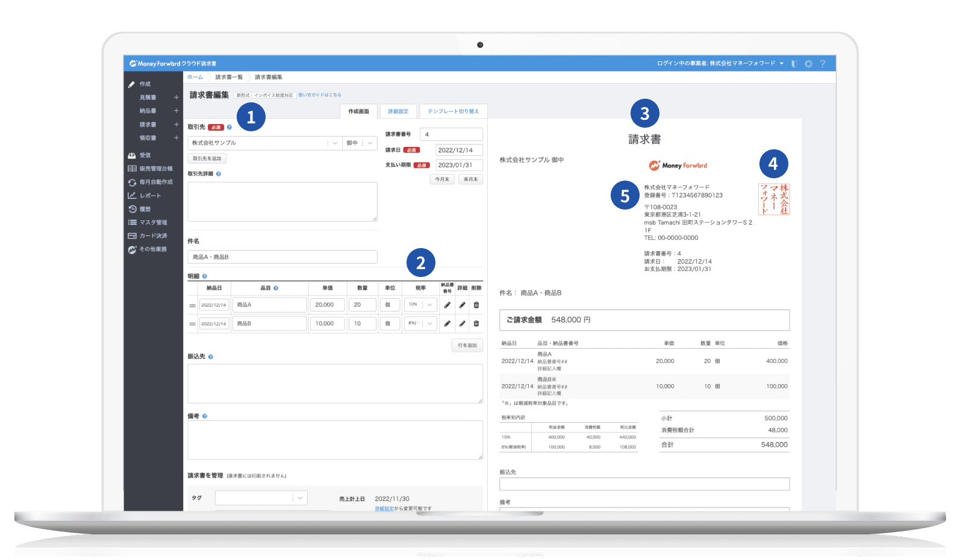Expand the タグ dropdown
Viewport: 960px width, 560px height.
(300, 498)
